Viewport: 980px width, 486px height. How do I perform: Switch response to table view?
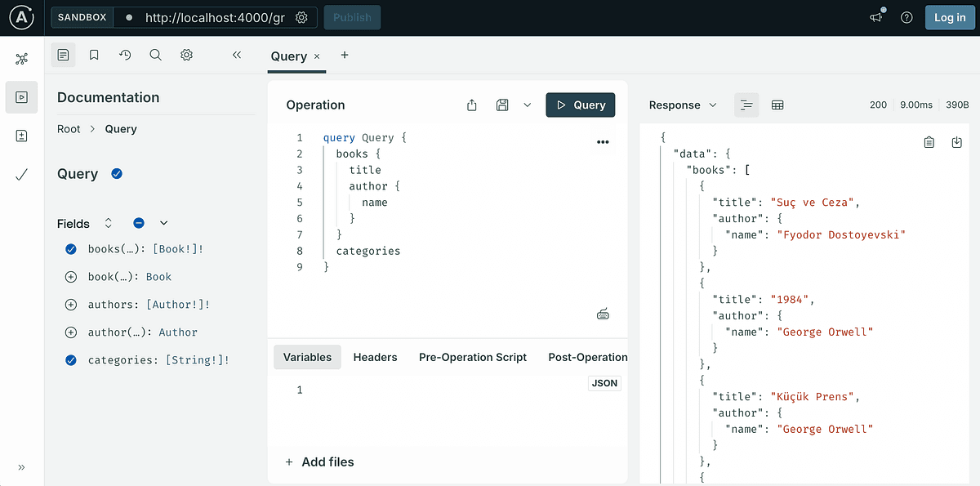point(777,105)
